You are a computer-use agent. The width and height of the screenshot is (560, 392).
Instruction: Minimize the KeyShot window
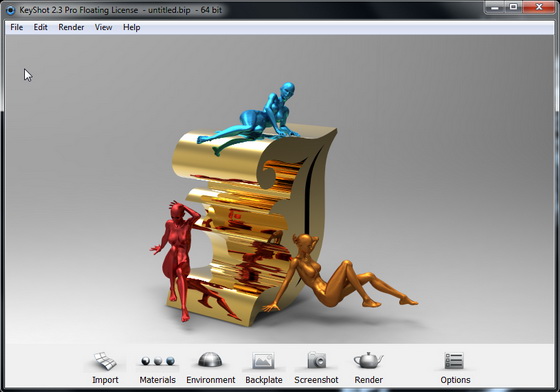(x=495, y=7)
